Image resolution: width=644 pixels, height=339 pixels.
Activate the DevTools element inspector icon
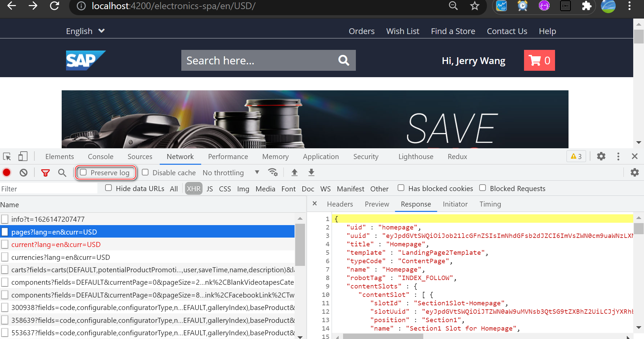click(x=7, y=156)
